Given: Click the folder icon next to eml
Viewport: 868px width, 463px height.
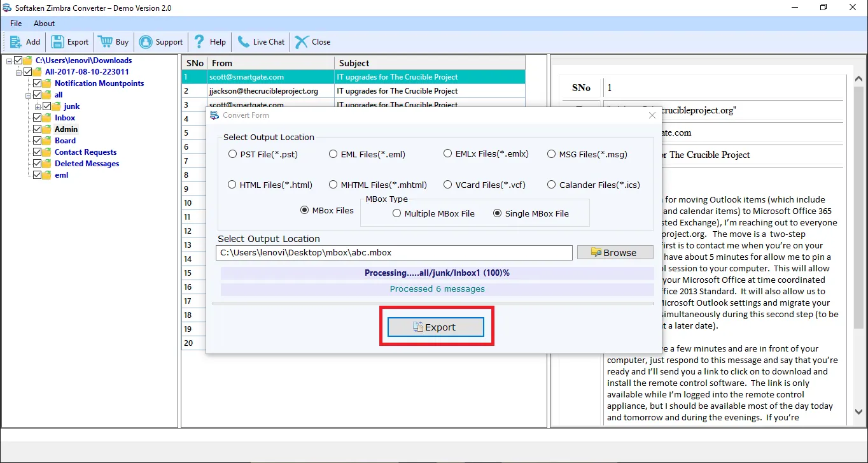Looking at the screenshot, I should tap(47, 175).
